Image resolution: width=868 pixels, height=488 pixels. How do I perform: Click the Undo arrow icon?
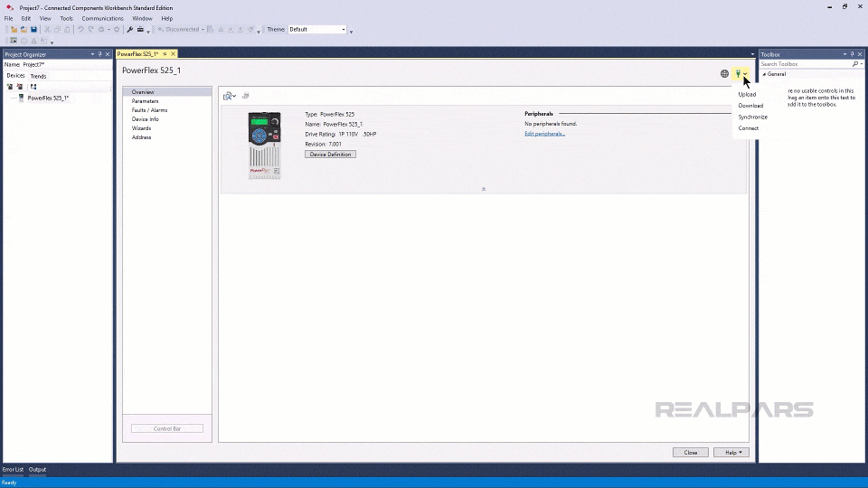[80, 29]
